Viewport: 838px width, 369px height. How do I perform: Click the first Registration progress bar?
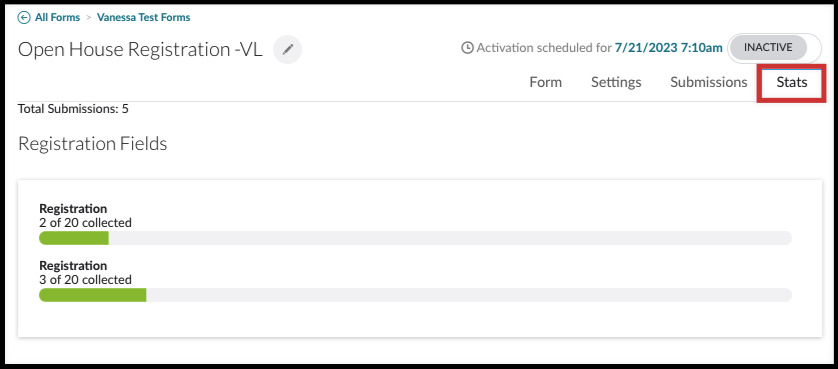[415, 238]
